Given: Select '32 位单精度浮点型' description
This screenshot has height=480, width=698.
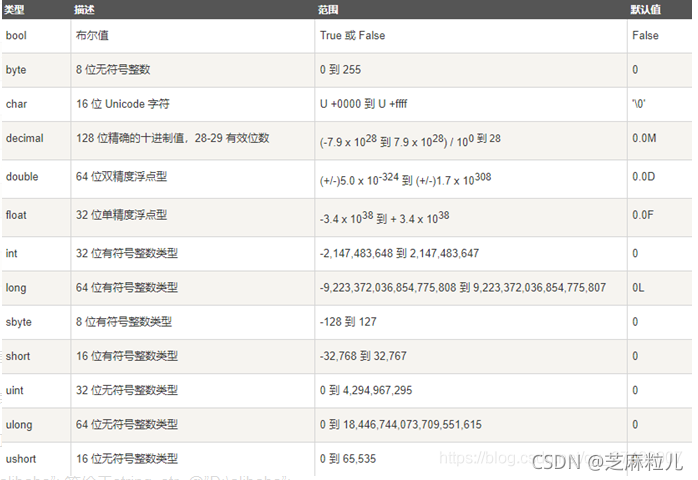Looking at the screenshot, I should [x=122, y=215].
